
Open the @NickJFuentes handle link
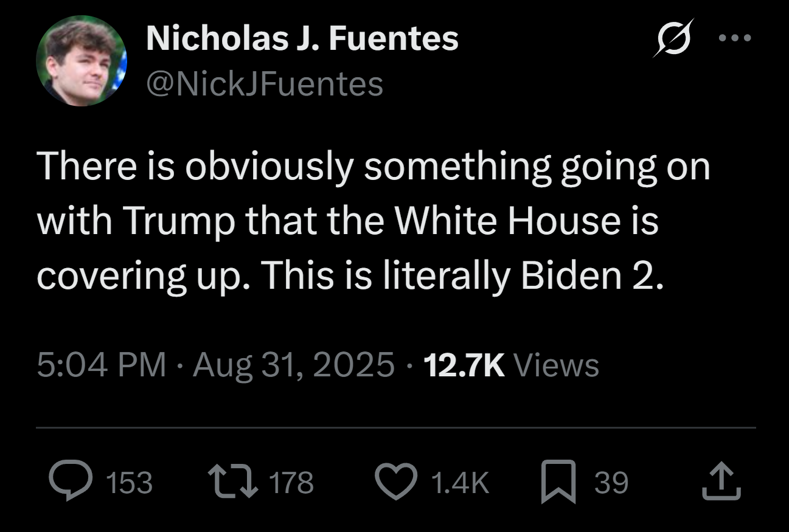(x=265, y=84)
